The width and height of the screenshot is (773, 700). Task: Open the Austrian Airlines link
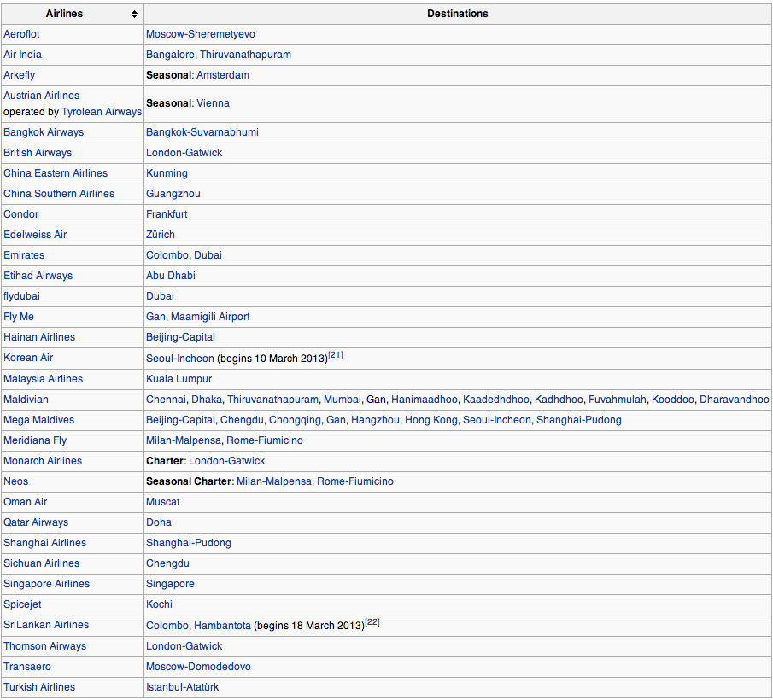[x=41, y=96]
